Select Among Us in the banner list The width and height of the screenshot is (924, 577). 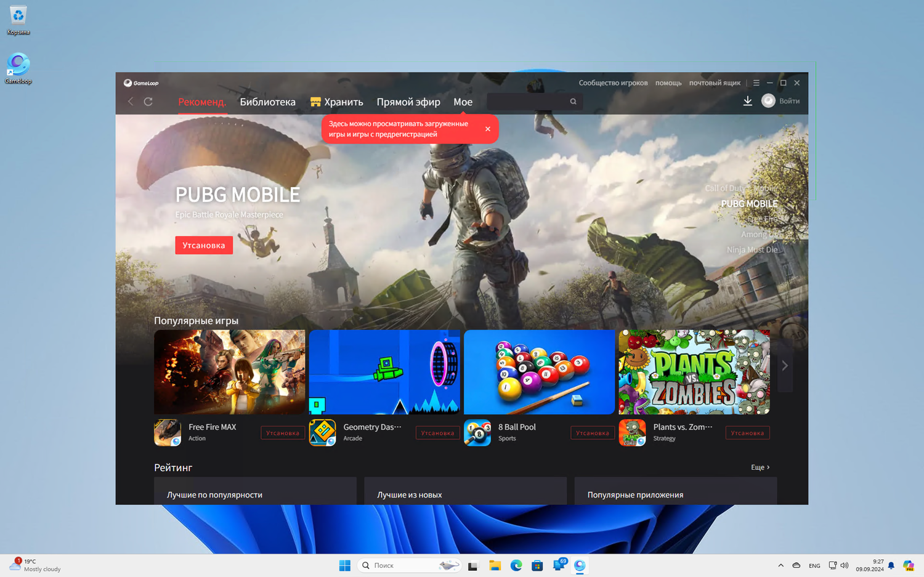(x=760, y=235)
